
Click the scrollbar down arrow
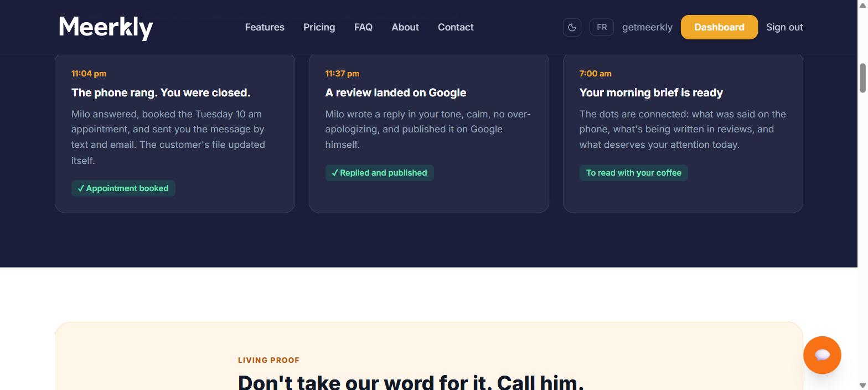point(862,385)
